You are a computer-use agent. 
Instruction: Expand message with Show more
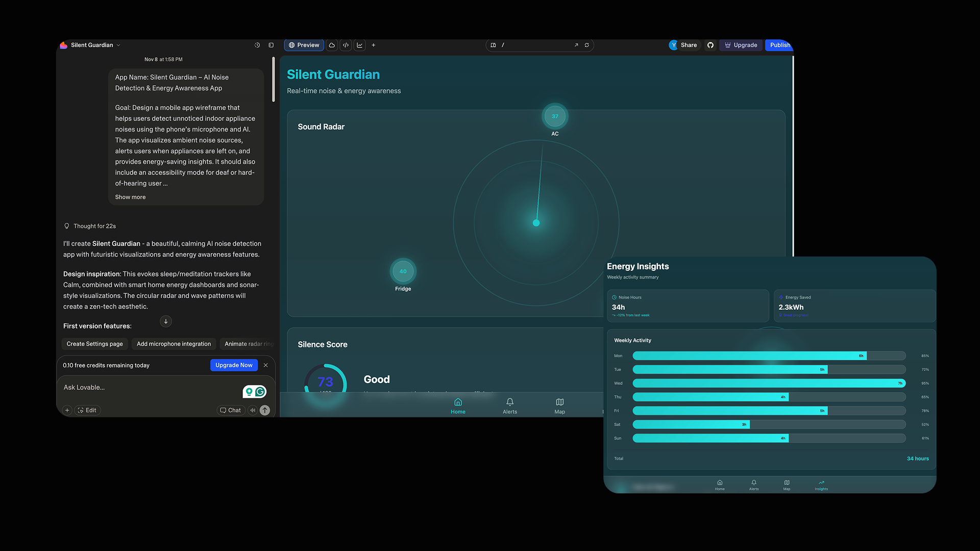[x=130, y=197]
